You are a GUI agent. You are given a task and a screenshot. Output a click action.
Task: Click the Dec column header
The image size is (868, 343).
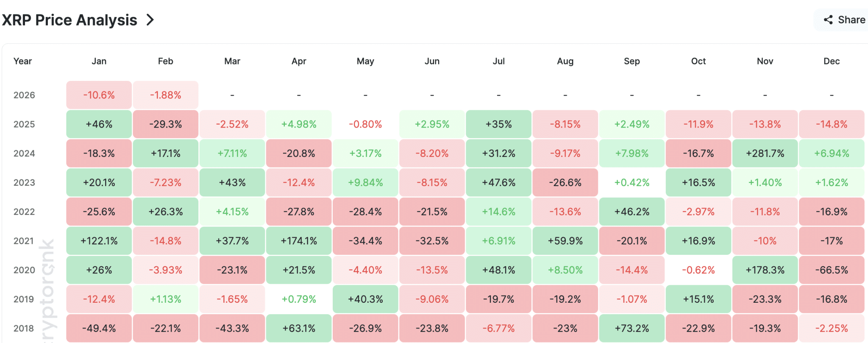(831, 61)
